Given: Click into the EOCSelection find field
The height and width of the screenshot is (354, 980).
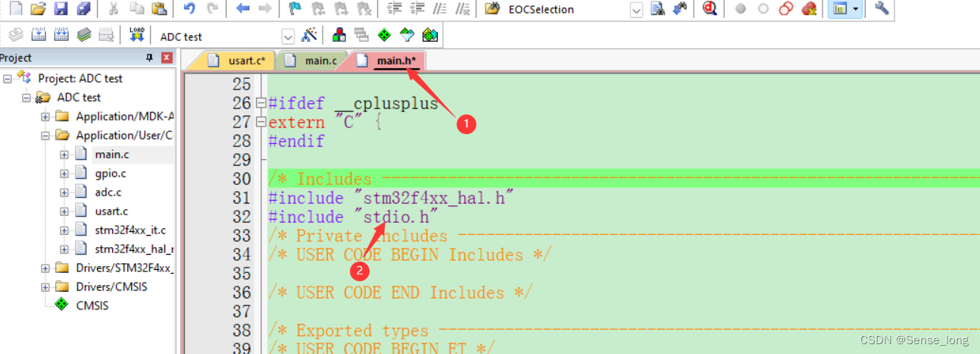Looking at the screenshot, I should (567, 10).
